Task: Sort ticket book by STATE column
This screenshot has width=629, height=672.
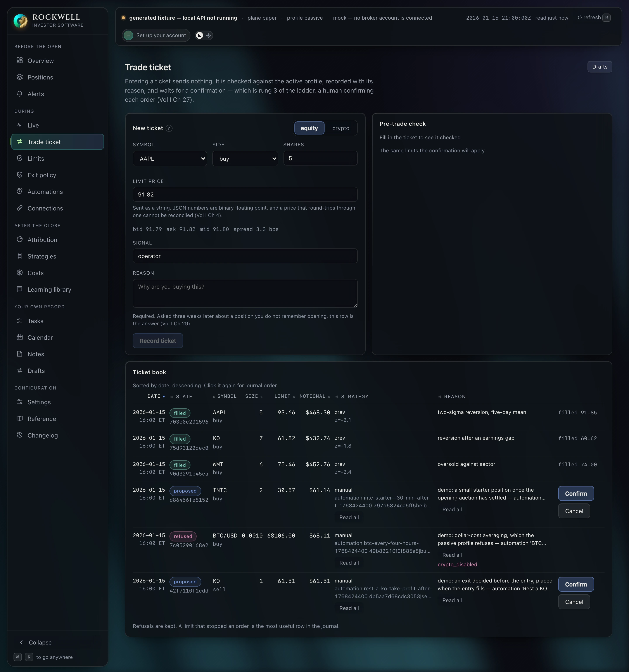Action: (181, 396)
